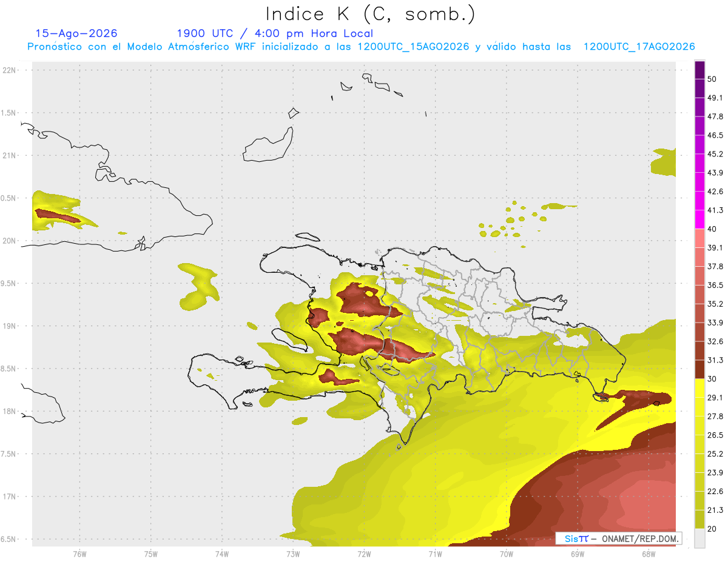Click the colorbar value 47.8
This screenshot has height=562, width=728.
(715, 116)
